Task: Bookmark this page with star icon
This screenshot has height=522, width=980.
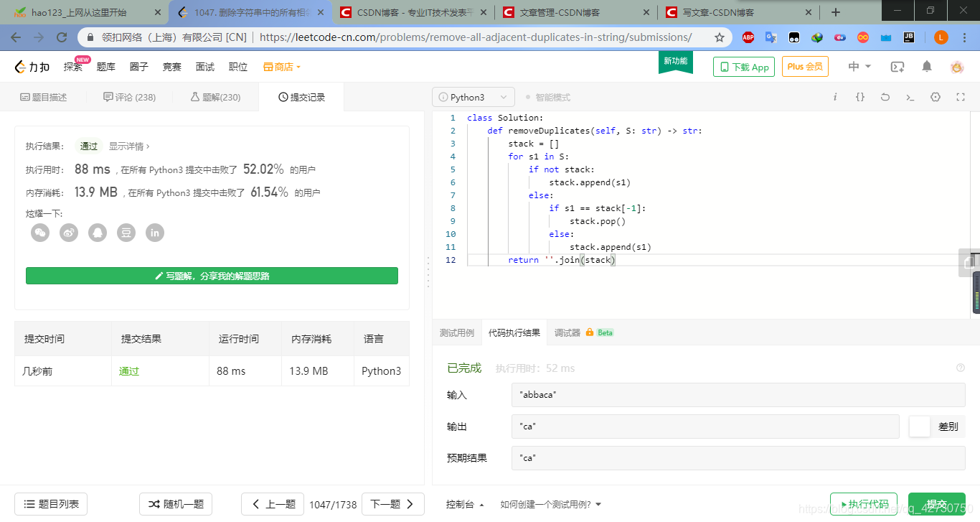Action: (x=720, y=37)
